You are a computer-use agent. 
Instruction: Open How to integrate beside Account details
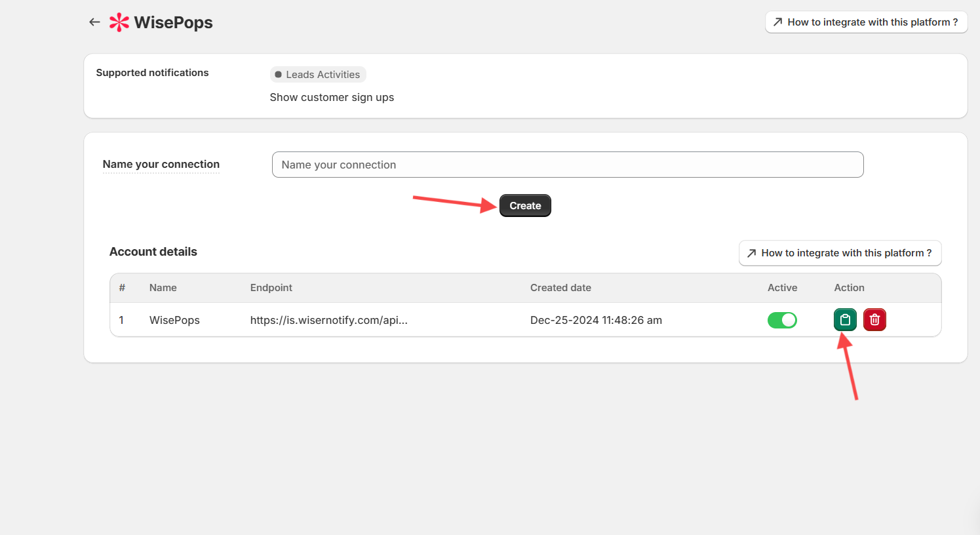pos(840,253)
